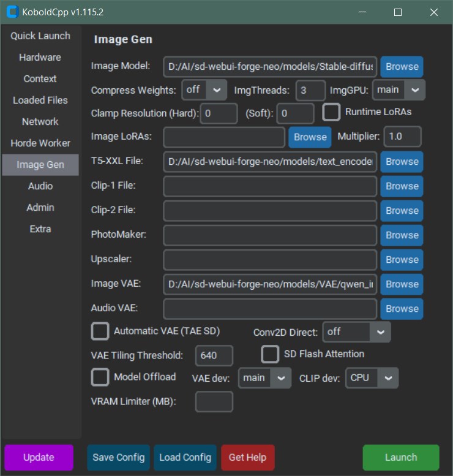Click the Image Model path field
Screen dimensions: 453x476
270,67
